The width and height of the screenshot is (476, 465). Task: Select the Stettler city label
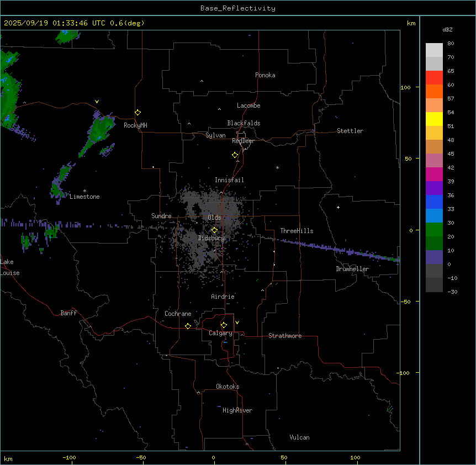point(350,131)
